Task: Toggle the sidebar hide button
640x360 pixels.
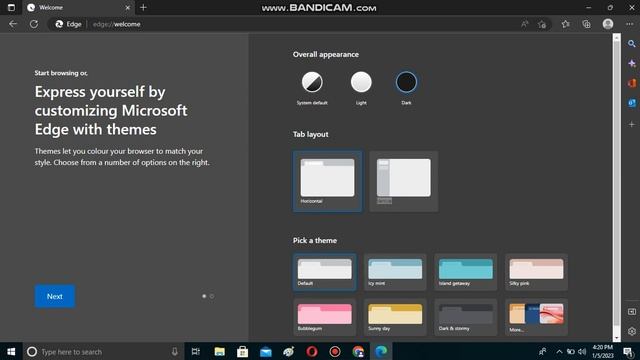Action: point(631,312)
